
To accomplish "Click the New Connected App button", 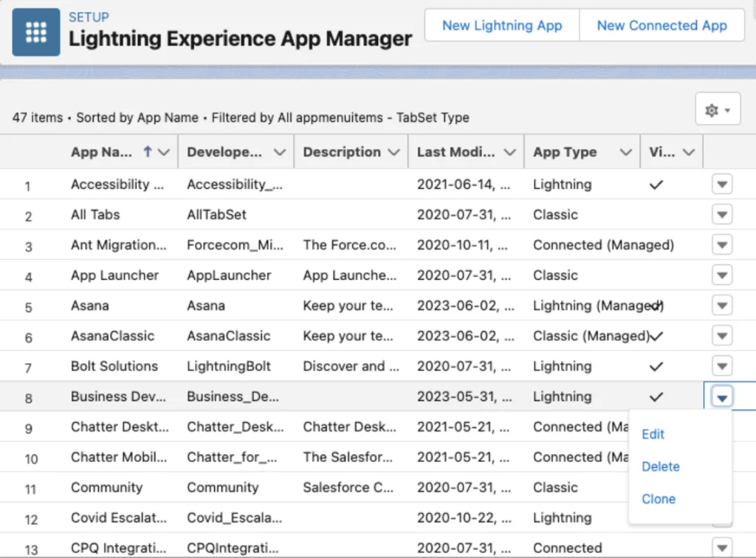I will [x=661, y=26].
